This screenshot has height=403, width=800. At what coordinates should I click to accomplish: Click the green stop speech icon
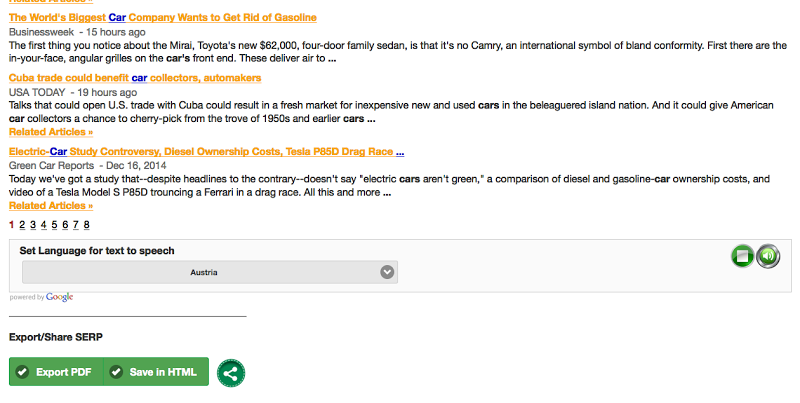[x=742, y=256]
